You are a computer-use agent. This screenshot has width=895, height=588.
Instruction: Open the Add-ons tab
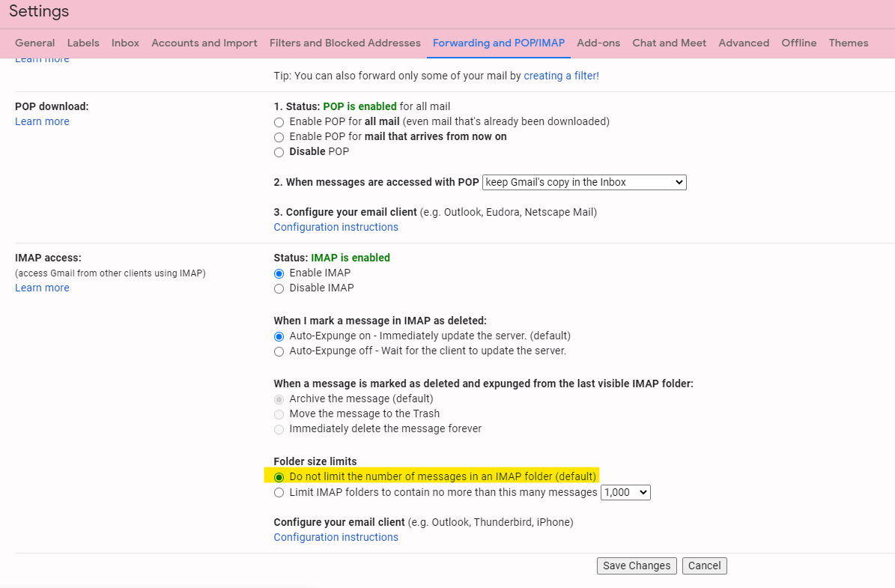(x=598, y=43)
